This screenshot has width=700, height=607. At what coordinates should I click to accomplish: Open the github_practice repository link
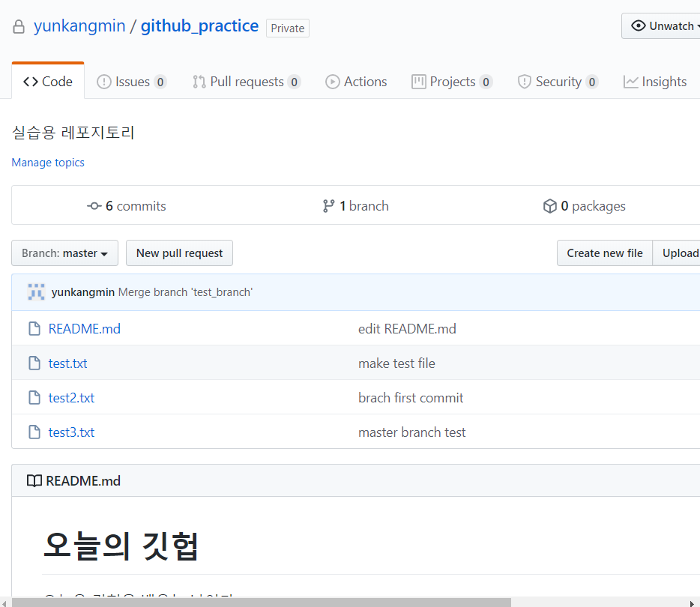tap(199, 26)
